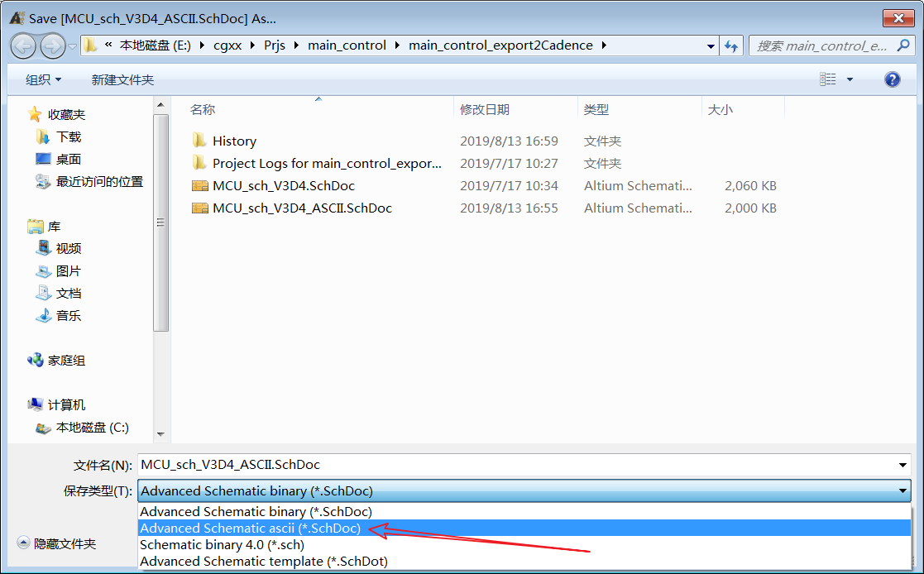
Task: Click the refresh button beside address bar
Action: pos(731,45)
